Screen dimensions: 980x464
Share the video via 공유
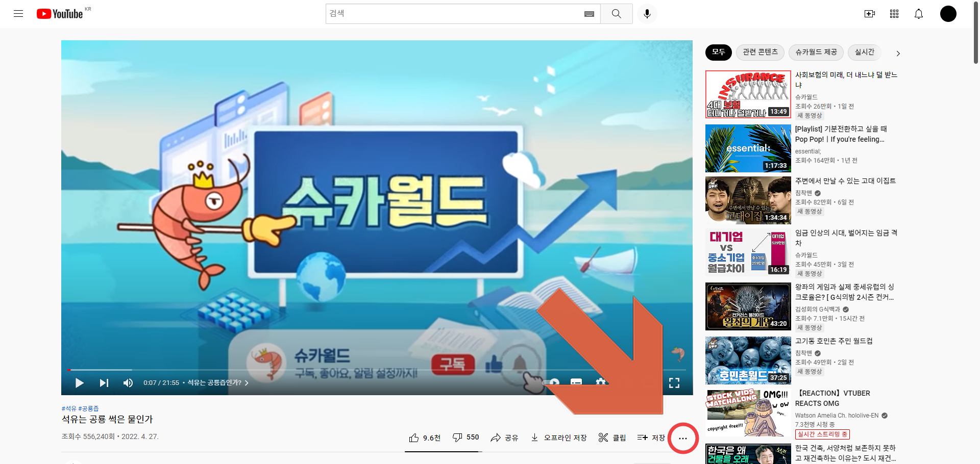click(504, 437)
